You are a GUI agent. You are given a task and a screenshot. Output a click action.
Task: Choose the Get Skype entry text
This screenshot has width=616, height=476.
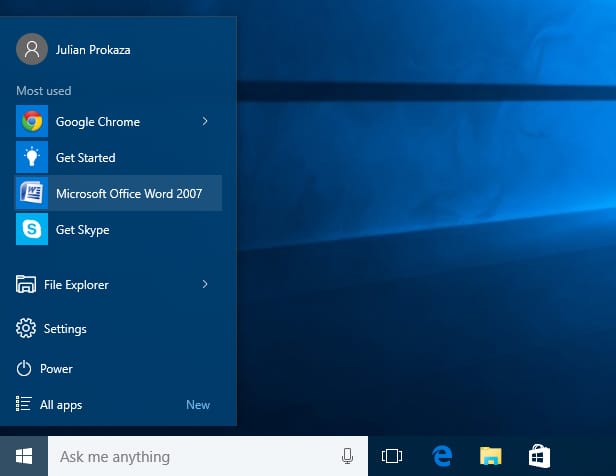coord(82,230)
